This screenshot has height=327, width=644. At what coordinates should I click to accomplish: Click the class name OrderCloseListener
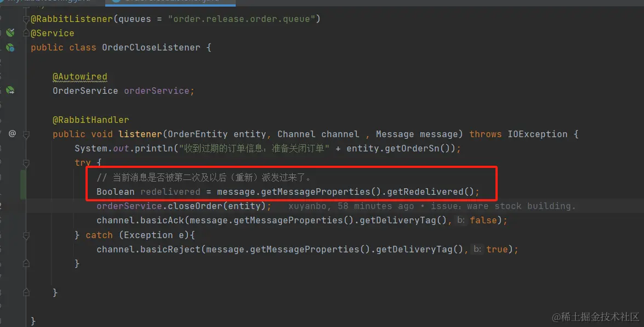click(x=151, y=47)
